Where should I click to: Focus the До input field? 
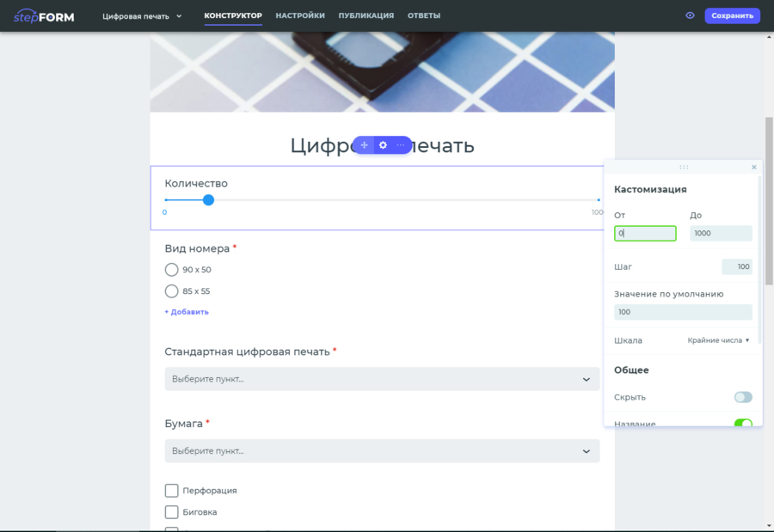(721, 234)
